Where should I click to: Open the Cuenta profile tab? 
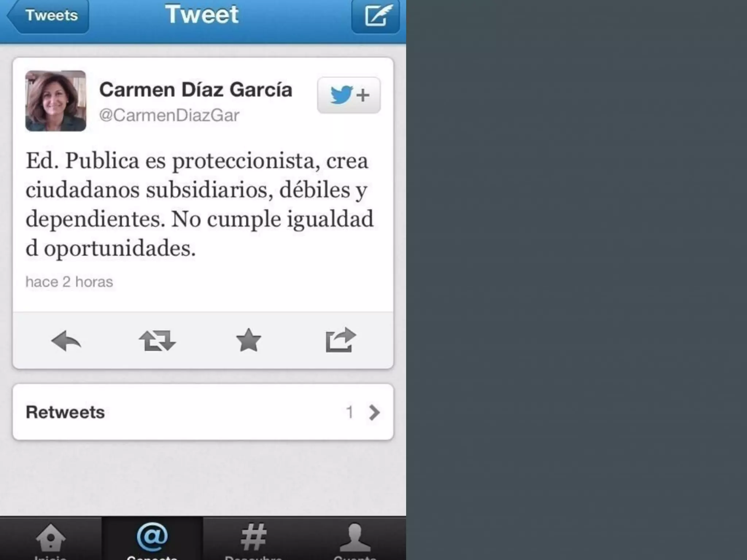[x=355, y=539]
